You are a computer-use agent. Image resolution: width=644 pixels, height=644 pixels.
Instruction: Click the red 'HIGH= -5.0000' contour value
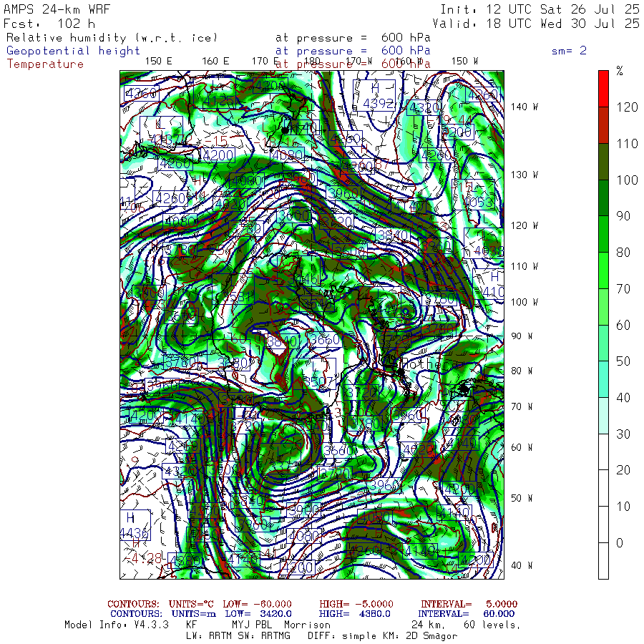356,604
